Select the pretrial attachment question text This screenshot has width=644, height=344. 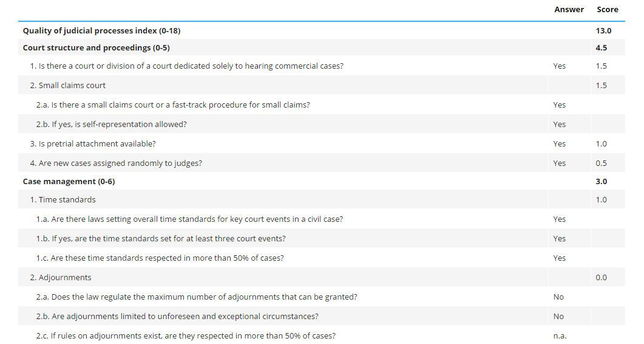click(92, 143)
